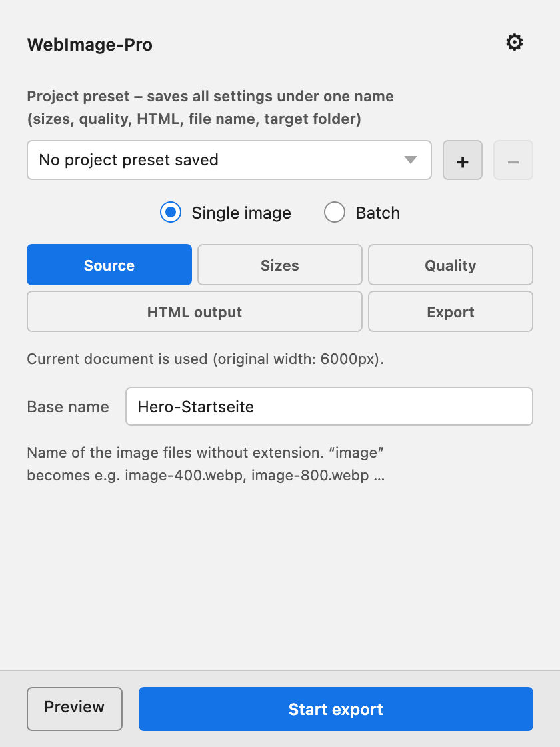
Task: Switch to the Export tab
Action: click(x=451, y=311)
